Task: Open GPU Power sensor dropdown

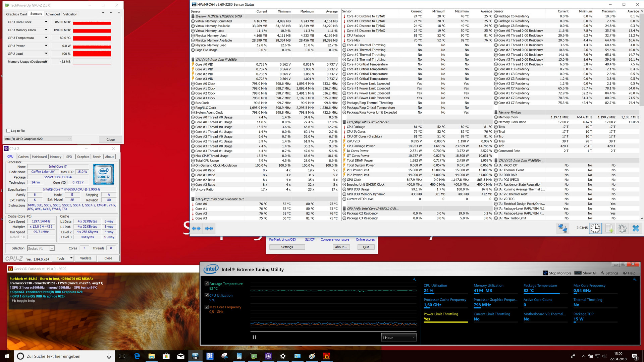Action: point(46,46)
